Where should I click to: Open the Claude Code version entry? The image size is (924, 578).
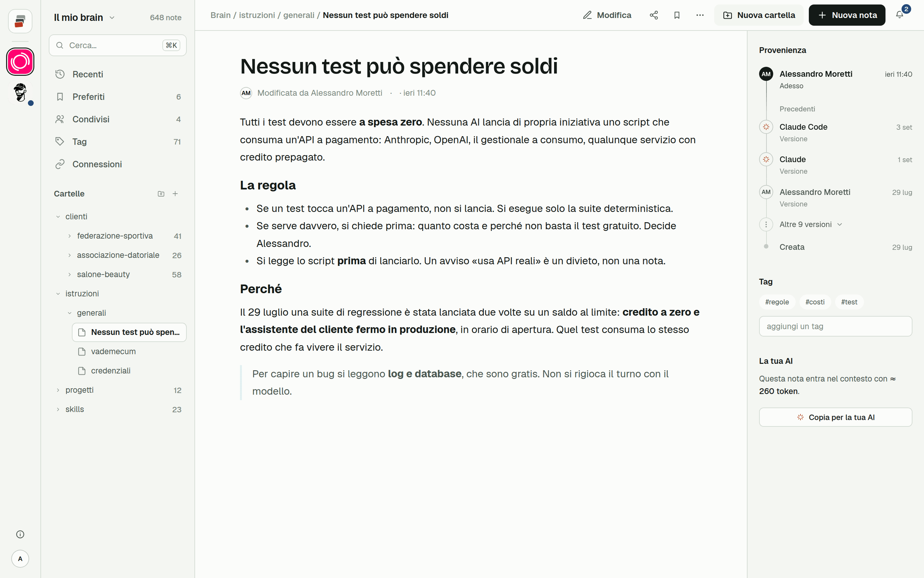click(835, 132)
